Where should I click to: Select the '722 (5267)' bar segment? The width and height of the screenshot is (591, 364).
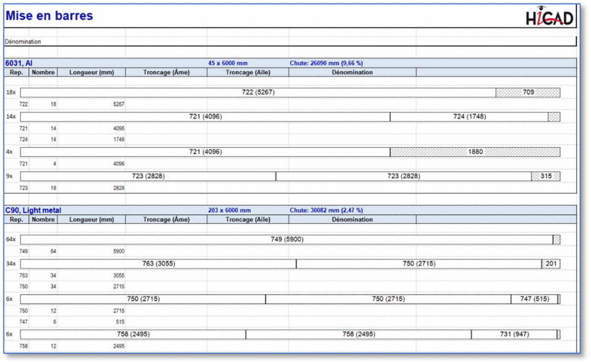pos(258,92)
